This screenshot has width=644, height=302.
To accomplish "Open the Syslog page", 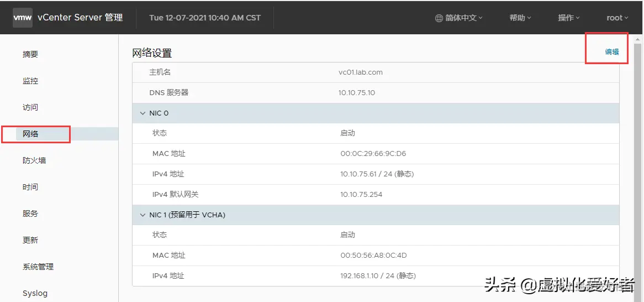I will coord(35,293).
